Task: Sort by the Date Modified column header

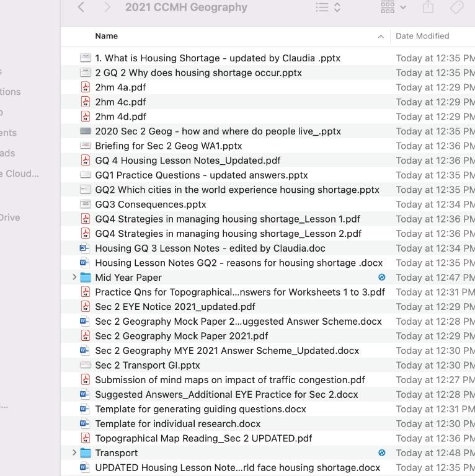Action: coord(422,36)
